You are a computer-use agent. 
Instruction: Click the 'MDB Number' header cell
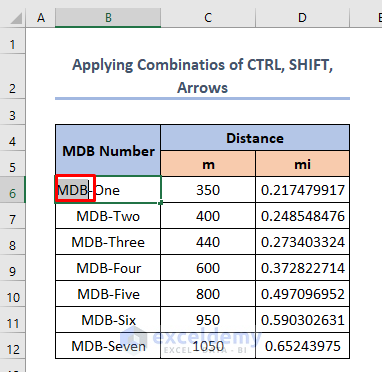[x=108, y=151]
